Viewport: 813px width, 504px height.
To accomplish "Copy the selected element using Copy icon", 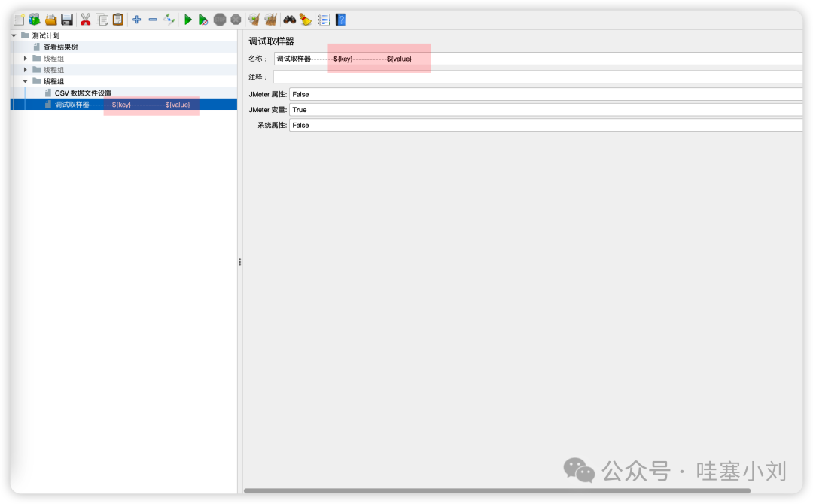I will (102, 20).
